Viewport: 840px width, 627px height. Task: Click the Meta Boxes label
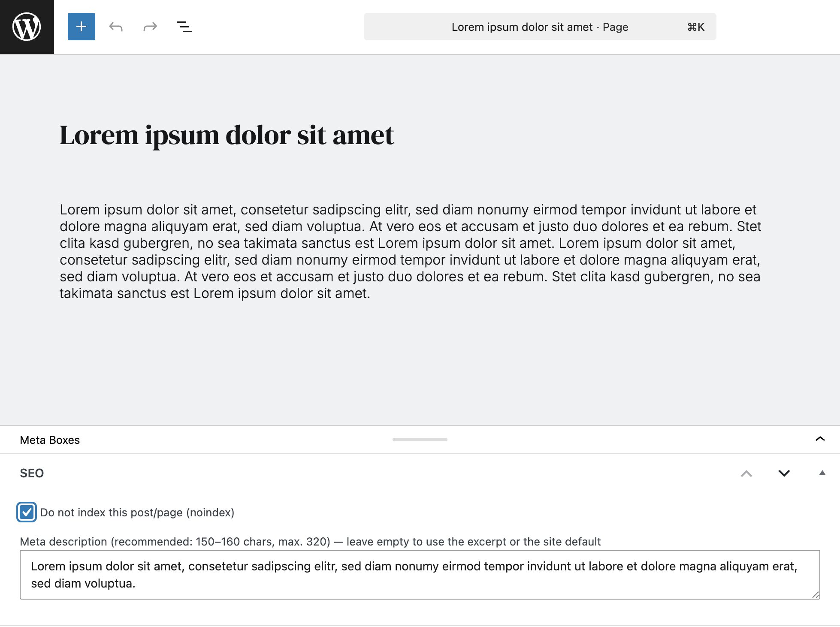tap(50, 440)
